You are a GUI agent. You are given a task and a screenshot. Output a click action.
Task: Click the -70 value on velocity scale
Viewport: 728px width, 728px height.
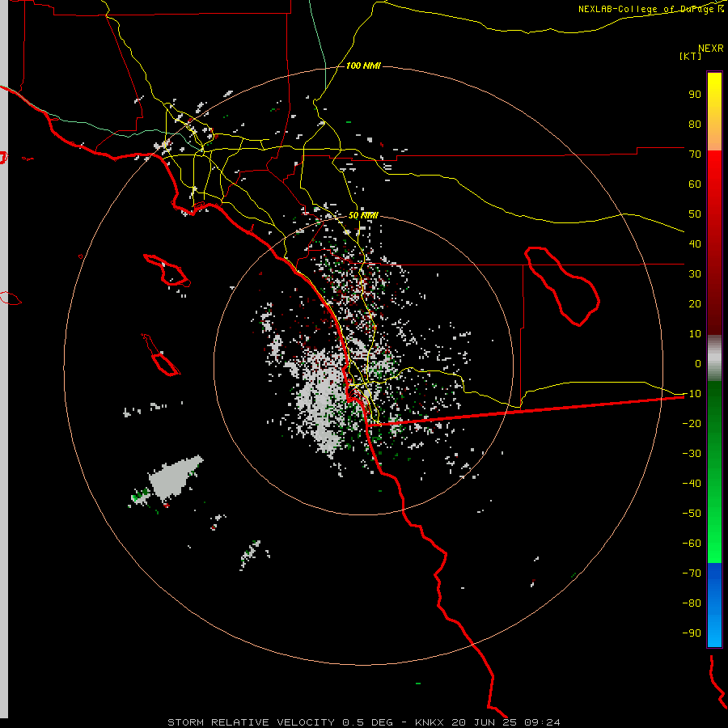click(692, 574)
